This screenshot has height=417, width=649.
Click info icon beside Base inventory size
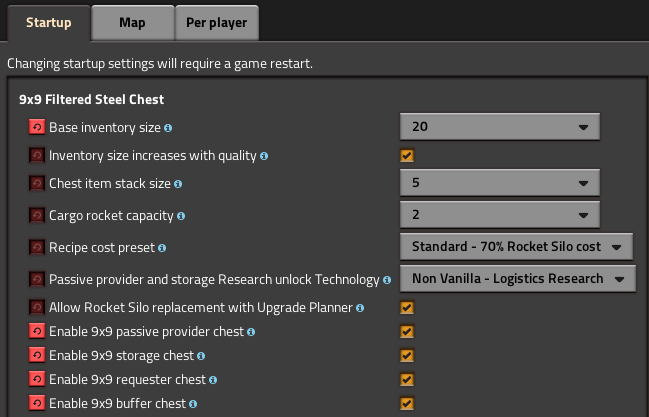click(168, 128)
